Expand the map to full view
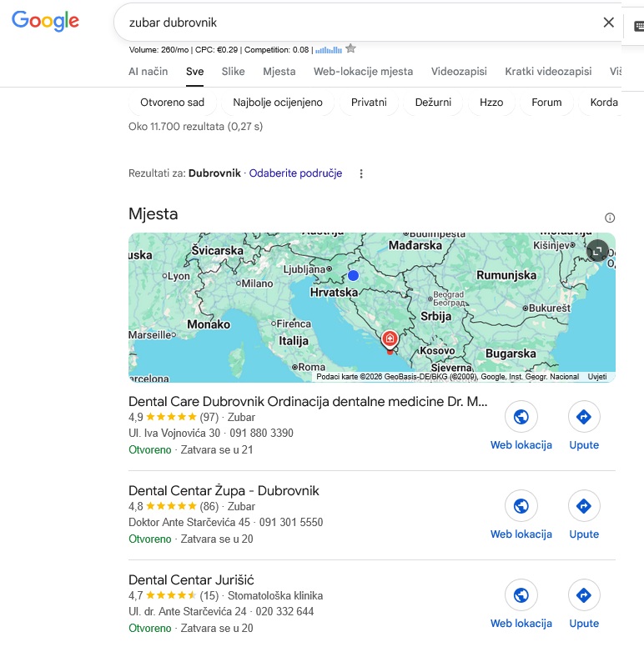 pyautogui.click(x=598, y=250)
